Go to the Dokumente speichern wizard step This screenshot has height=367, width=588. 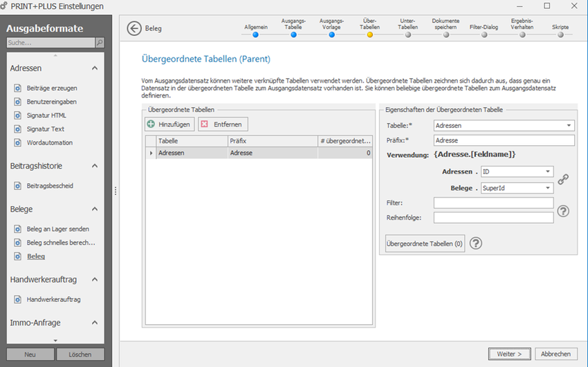(446, 35)
